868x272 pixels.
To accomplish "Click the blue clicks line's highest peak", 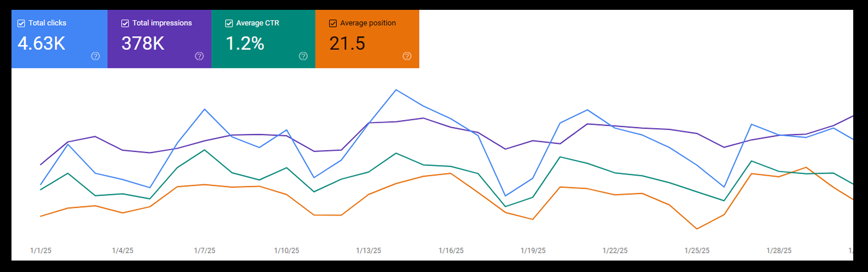I will (x=396, y=90).
